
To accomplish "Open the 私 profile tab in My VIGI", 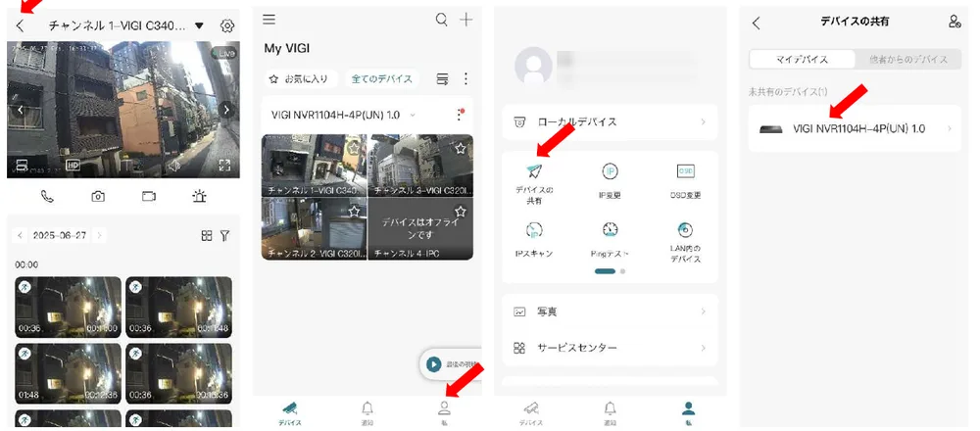I will coord(444,413).
